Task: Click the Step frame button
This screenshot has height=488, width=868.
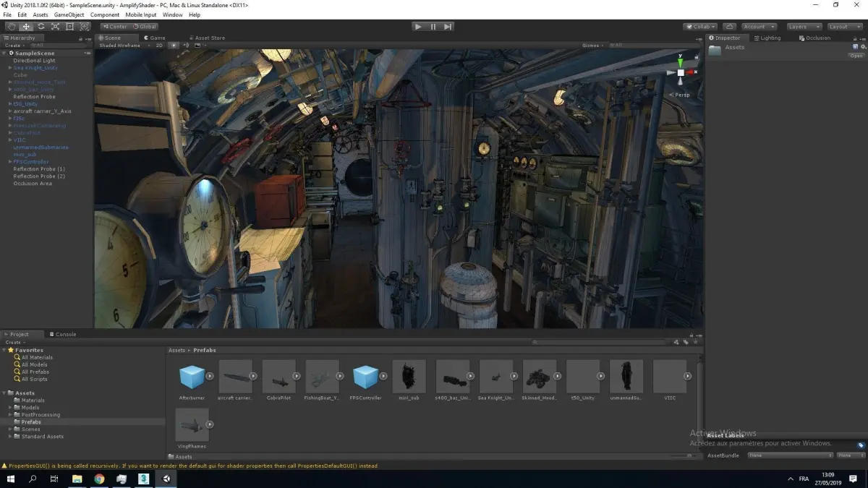Action: pos(448,27)
